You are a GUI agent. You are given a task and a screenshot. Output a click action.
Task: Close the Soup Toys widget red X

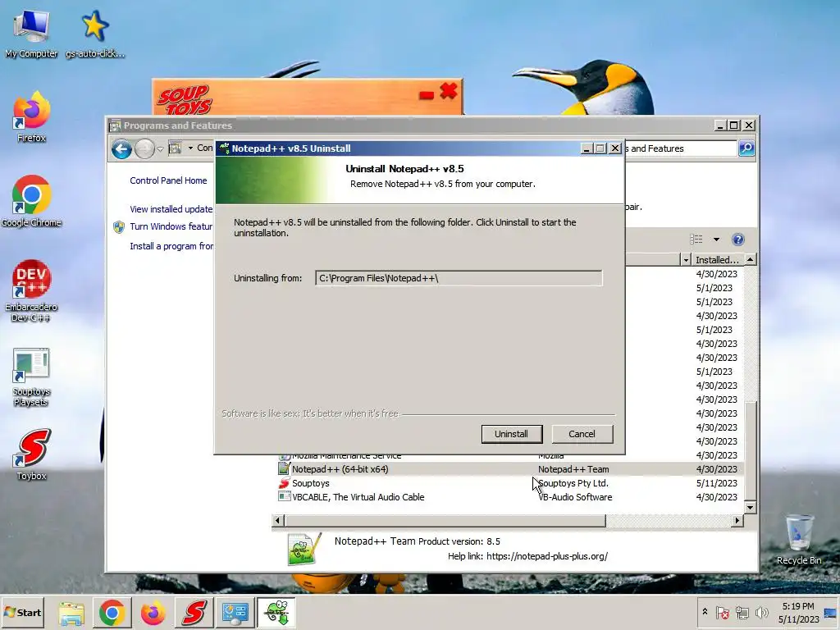click(x=449, y=92)
